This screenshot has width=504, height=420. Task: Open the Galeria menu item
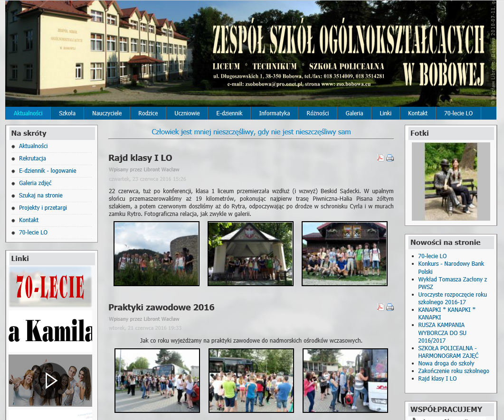point(354,113)
